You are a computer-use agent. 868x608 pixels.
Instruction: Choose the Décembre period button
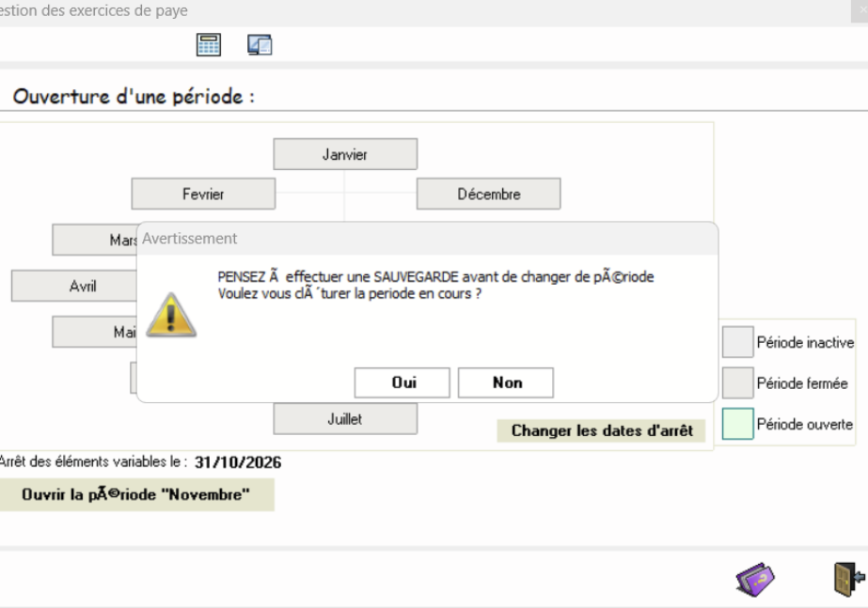tap(489, 195)
